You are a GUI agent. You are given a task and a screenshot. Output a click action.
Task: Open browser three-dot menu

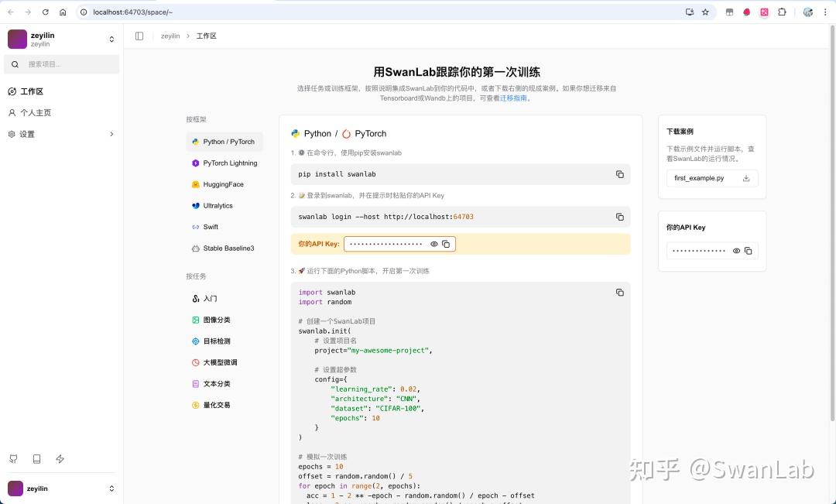pos(825,12)
